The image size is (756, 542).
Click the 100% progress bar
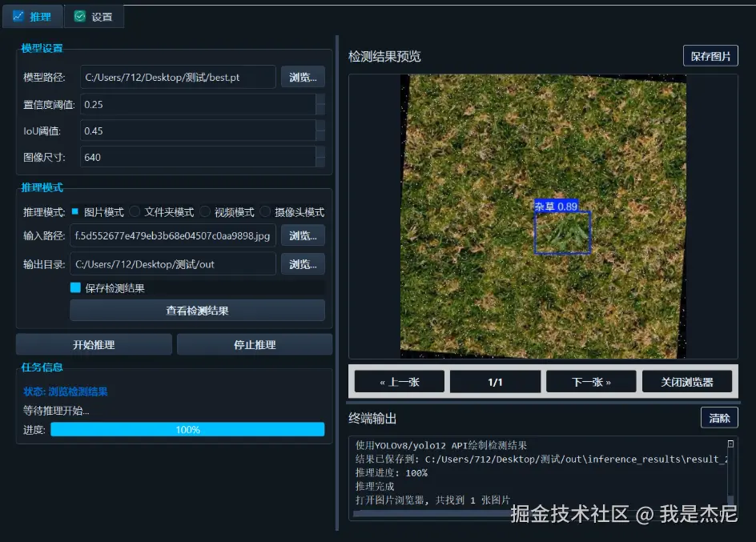[187, 429]
